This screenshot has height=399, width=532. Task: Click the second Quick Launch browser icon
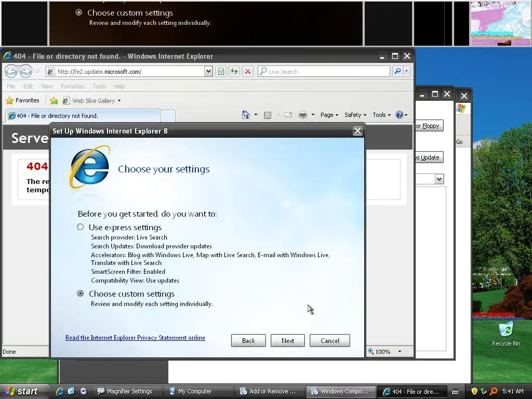pos(71,391)
